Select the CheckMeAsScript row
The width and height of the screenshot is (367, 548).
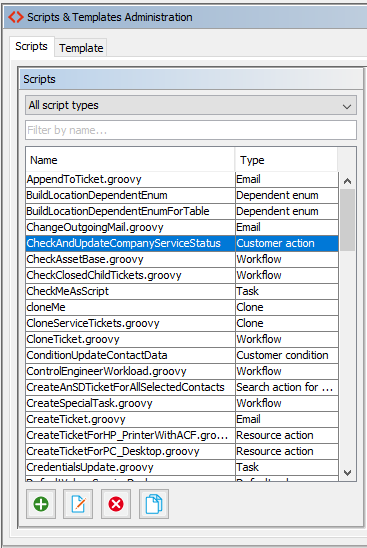182,291
